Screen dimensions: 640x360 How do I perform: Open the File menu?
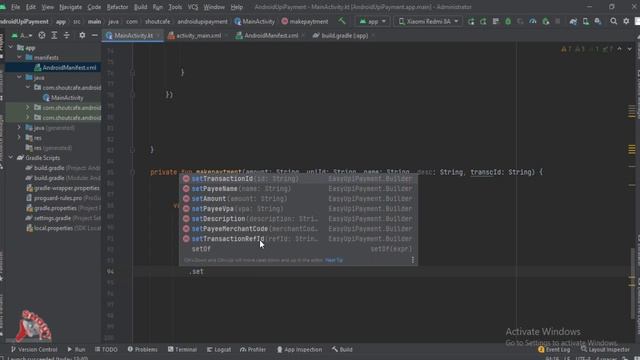click(16, 7)
